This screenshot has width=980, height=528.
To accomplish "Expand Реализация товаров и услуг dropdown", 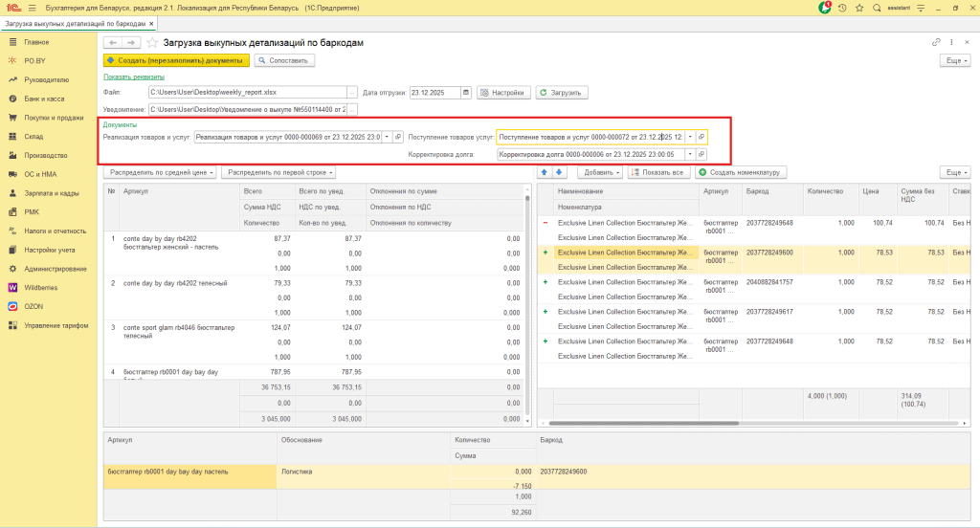I will pyautogui.click(x=387, y=137).
